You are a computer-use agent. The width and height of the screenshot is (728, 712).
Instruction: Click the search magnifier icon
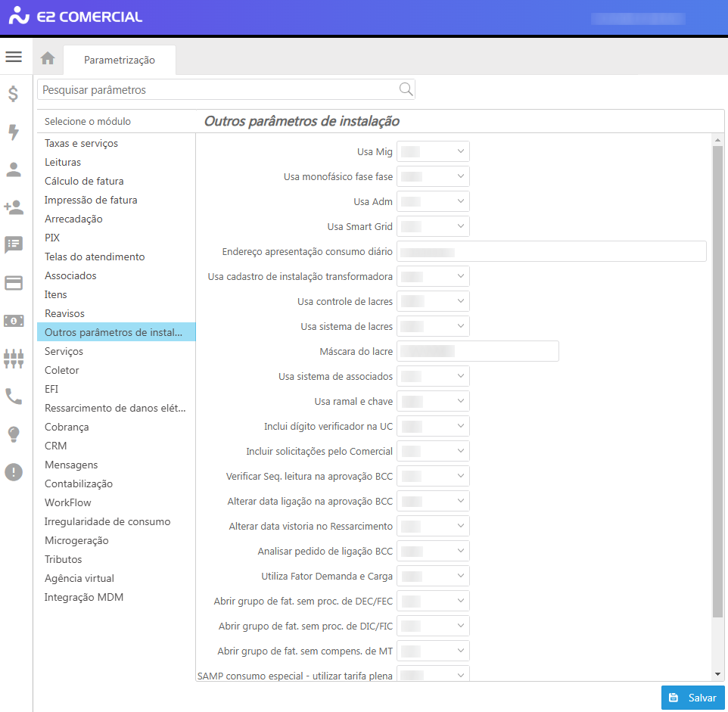[x=406, y=89]
